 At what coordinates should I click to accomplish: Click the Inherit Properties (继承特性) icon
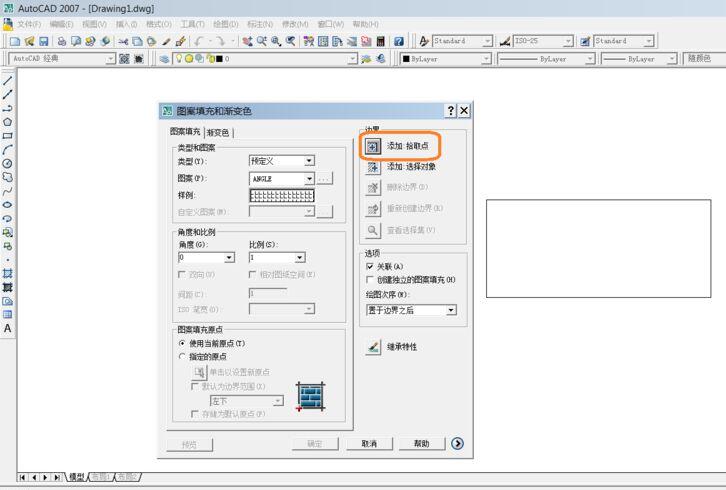point(373,347)
